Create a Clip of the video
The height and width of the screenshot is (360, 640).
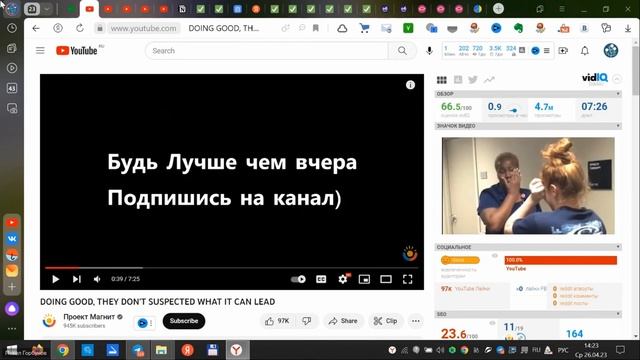tap(386, 321)
